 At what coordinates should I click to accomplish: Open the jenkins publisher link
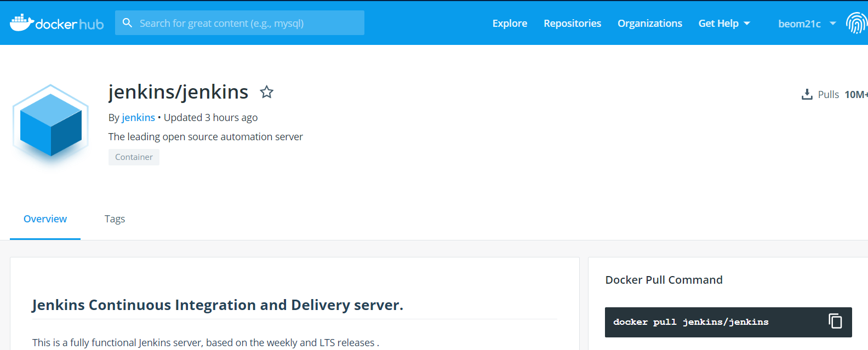pyautogui.click(x=138, y=118)
